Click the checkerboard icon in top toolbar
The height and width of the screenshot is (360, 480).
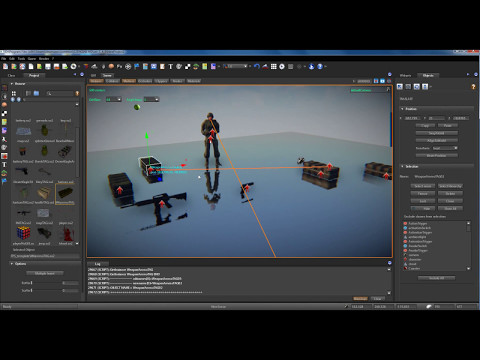tap(188, 67)
